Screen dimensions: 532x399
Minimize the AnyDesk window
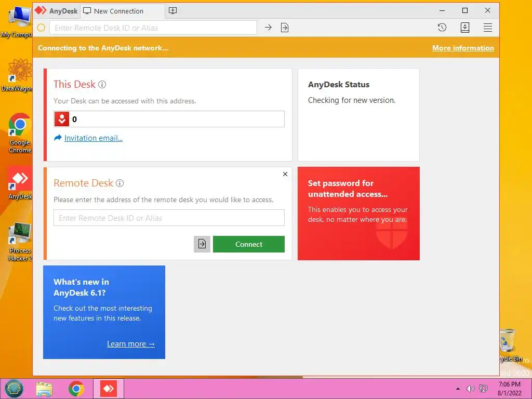tap(442, 10)
